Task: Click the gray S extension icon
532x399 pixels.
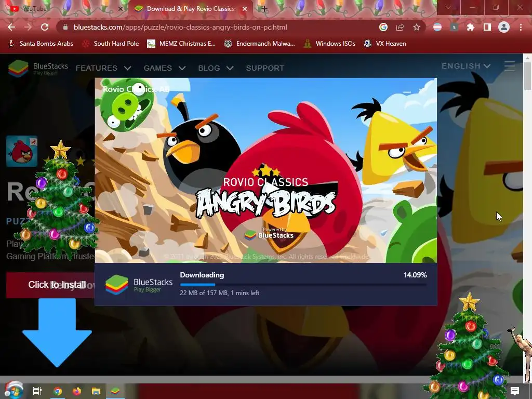Action: (x=454, y=27)
